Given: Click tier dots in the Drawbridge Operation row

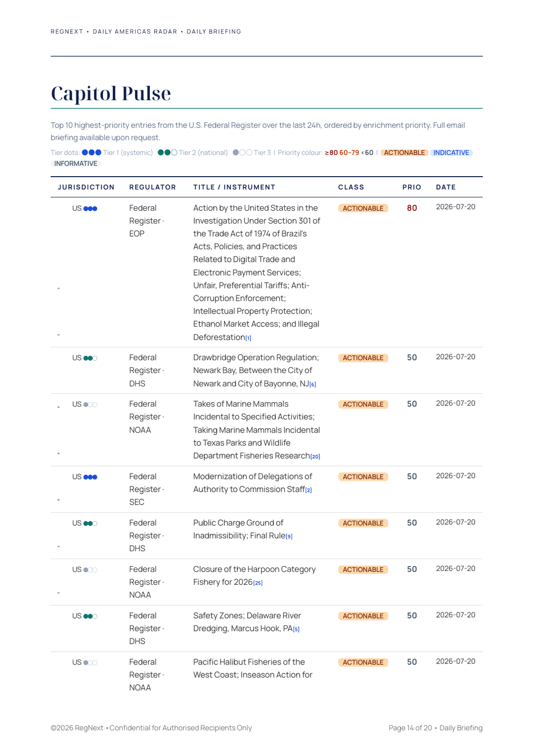Looking at the screenshot, I should [90, 358].
